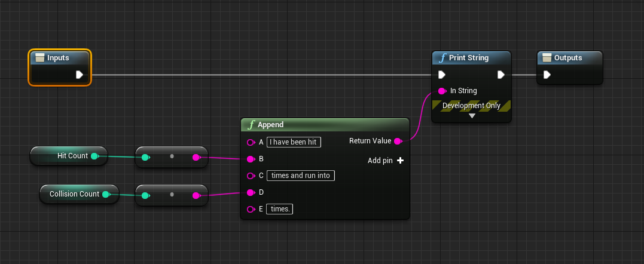Image resolution: width=644 pixels, height=264 pixels.
Task: Add a pin to the Append node
Action: (x=400, y=161)
